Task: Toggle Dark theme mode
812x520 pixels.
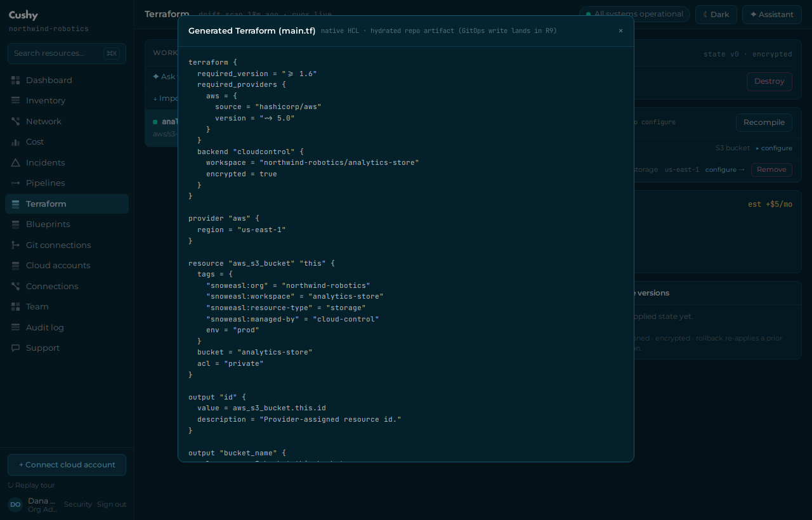Action: click(x=716, y=15)
